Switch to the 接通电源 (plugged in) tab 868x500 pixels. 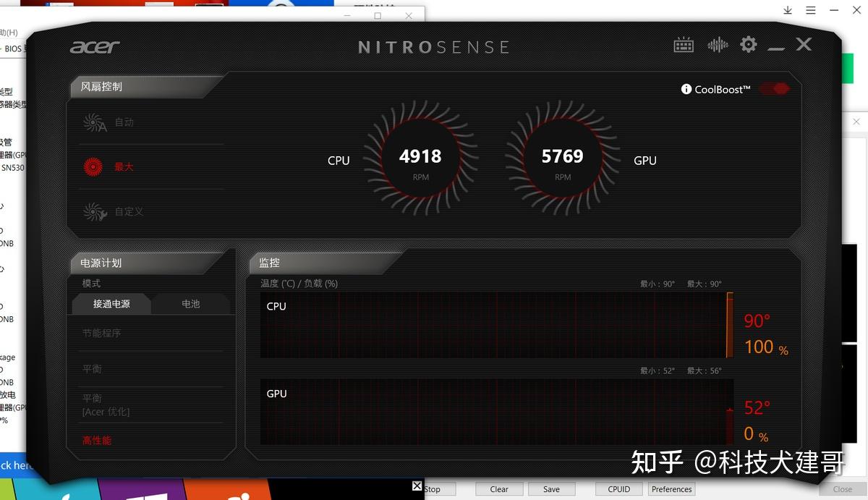click(x=111, y=304)
